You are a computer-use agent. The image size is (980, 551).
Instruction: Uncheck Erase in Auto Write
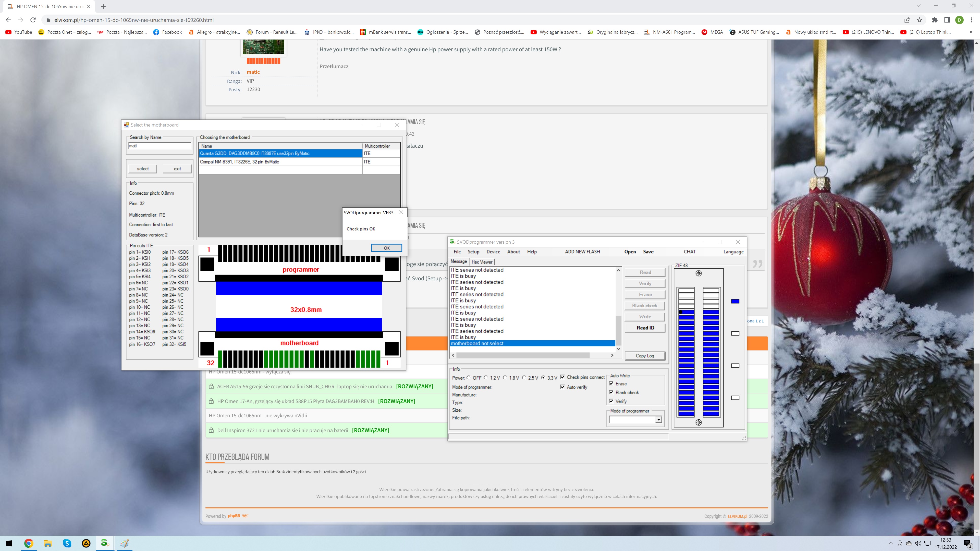[611, 383]
